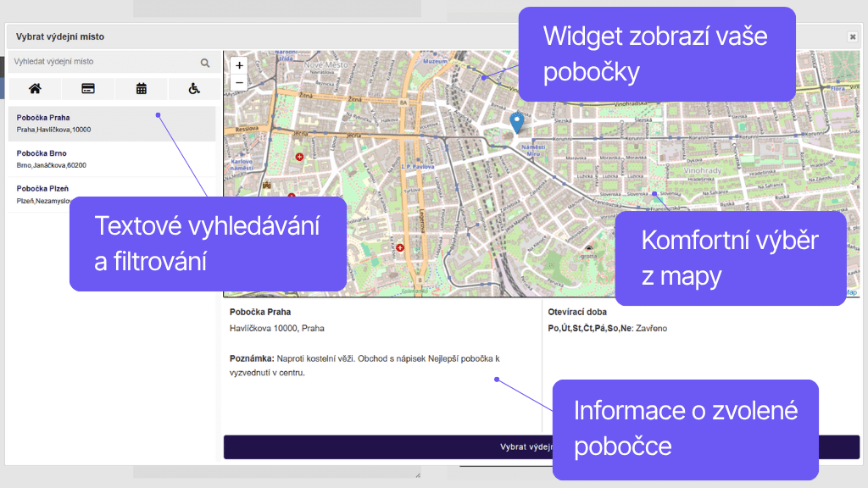This screenshot has width=868, height=488.
Task: Click the I.P. Pavlova station marker on the map
Action: (x=419, y=161)
